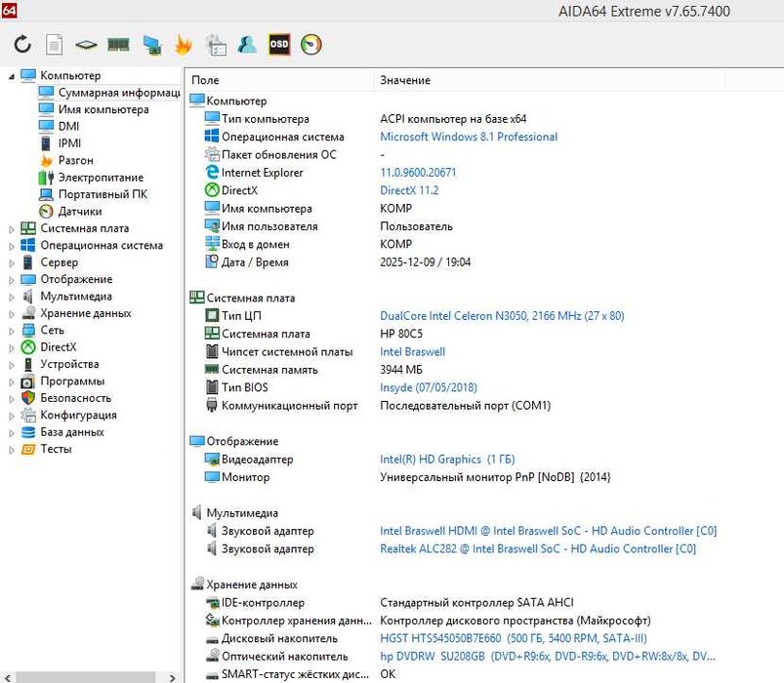Open the DMI tree item

coord(68,127)
